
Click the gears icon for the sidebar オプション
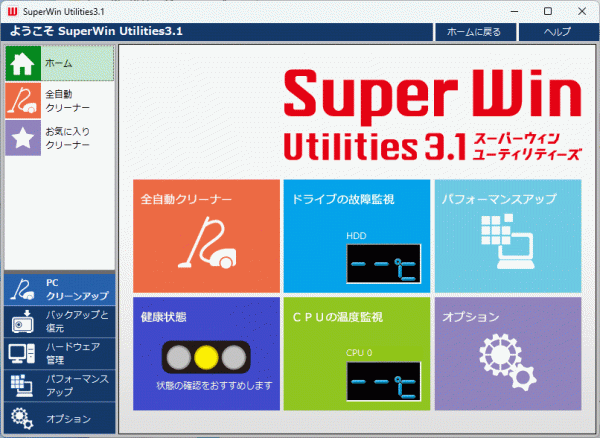click(22, 418)
